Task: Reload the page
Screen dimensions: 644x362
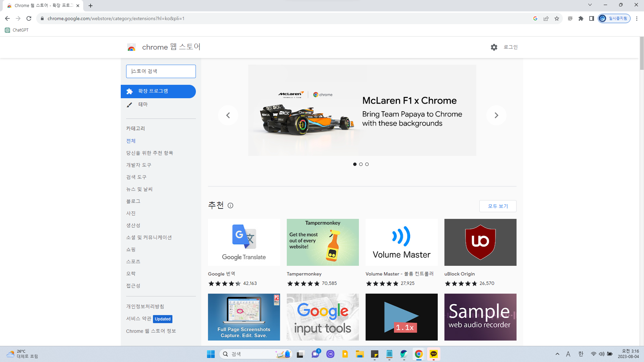Action: (29, 18)
